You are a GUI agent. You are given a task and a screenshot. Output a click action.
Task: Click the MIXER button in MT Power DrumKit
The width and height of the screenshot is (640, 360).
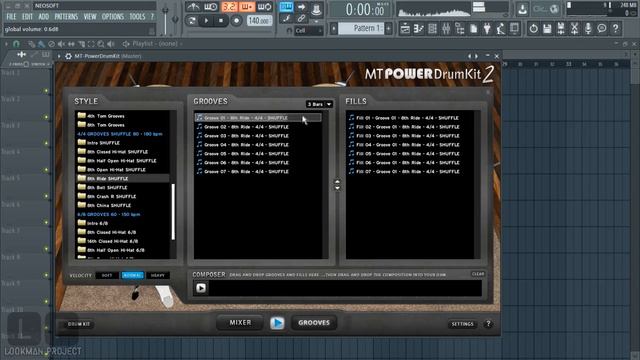(x=240, y=322)
